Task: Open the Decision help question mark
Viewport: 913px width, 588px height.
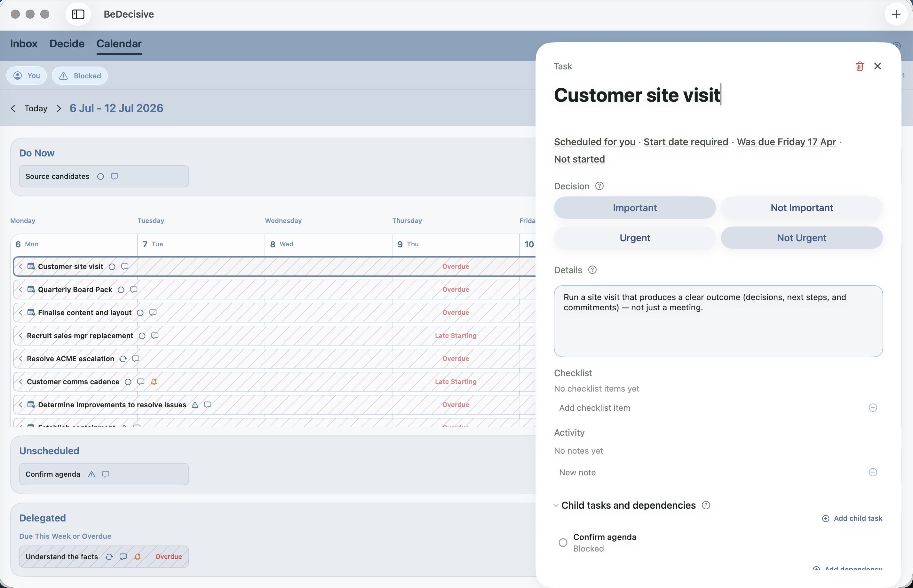Action: point(599,186)
